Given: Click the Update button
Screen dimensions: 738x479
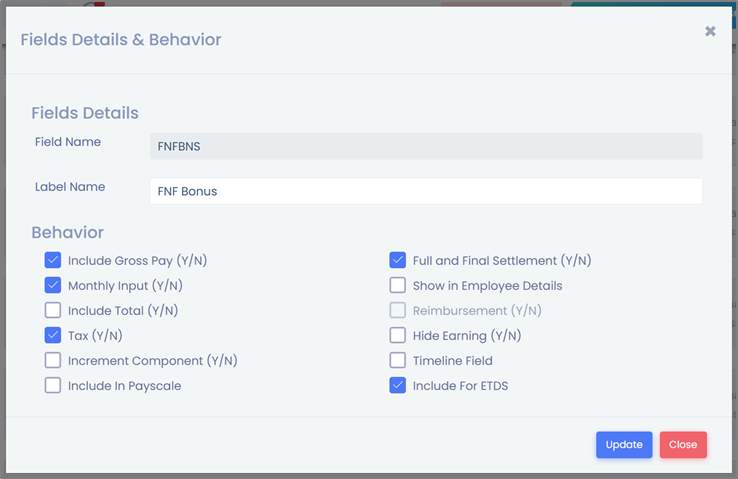Looking at the screenshot, I should point(624,445).
